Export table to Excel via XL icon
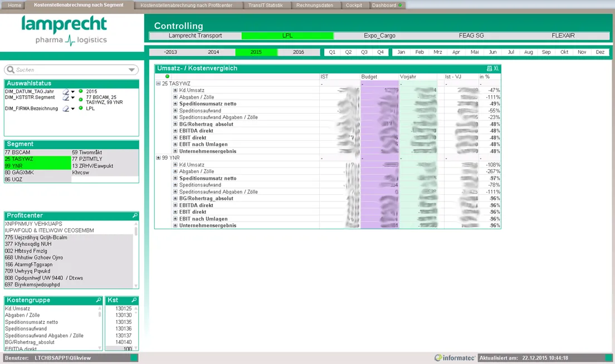This screenshot has height=364, width=615. [x=496, y=68]
